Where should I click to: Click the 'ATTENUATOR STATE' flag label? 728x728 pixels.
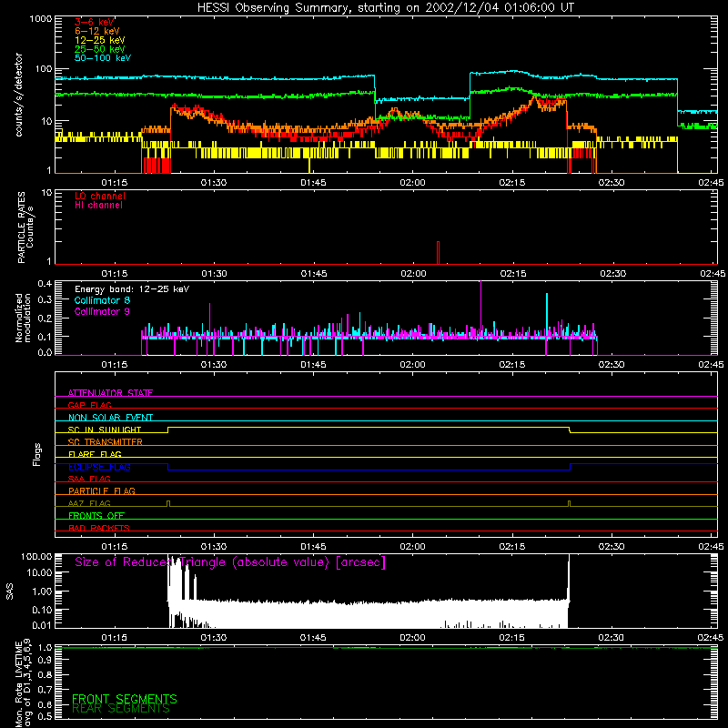pyautogui.click(x=110, y=393)
